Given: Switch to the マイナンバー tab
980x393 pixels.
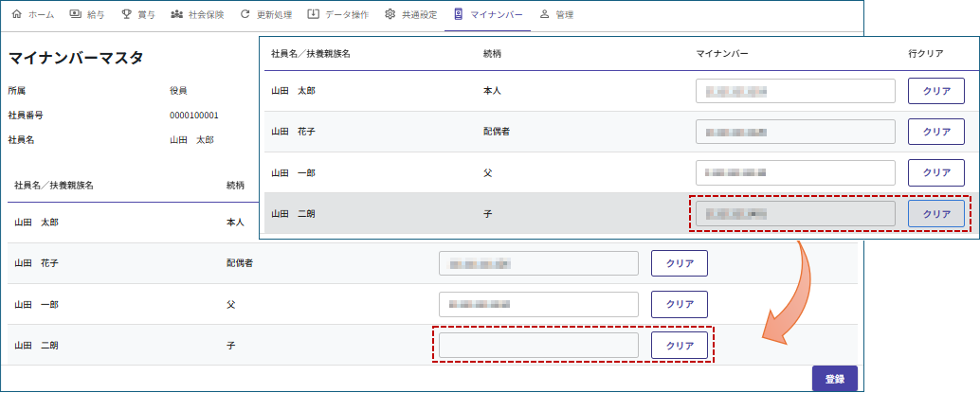Looking at the screenshot, I should click(487, 15).
